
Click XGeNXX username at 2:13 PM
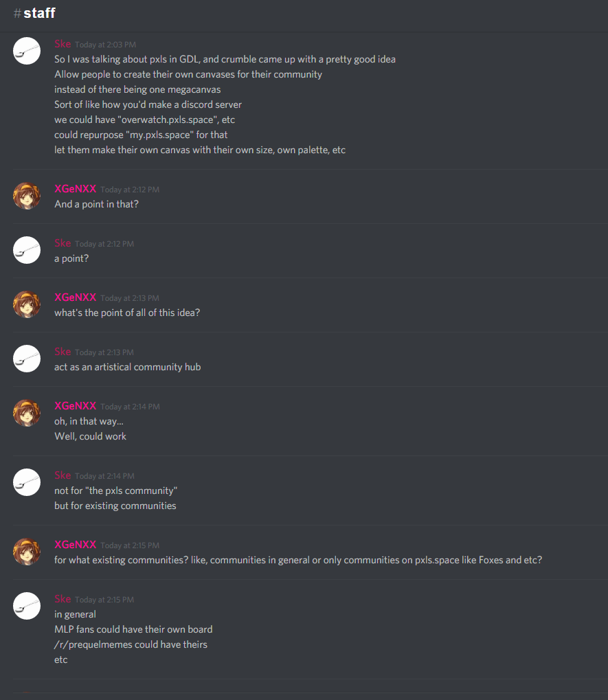[75, 297]
